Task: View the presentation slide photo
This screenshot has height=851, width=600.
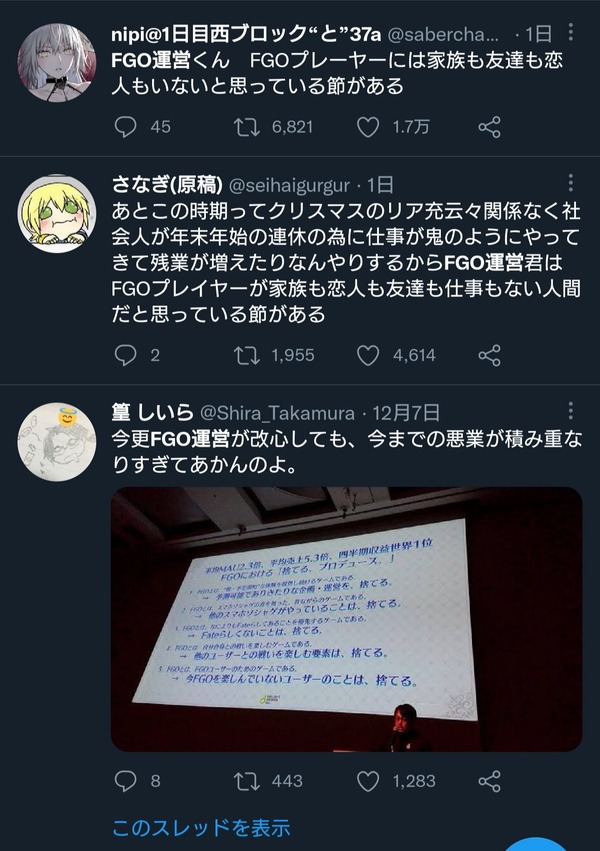Action: pos(347,619)
